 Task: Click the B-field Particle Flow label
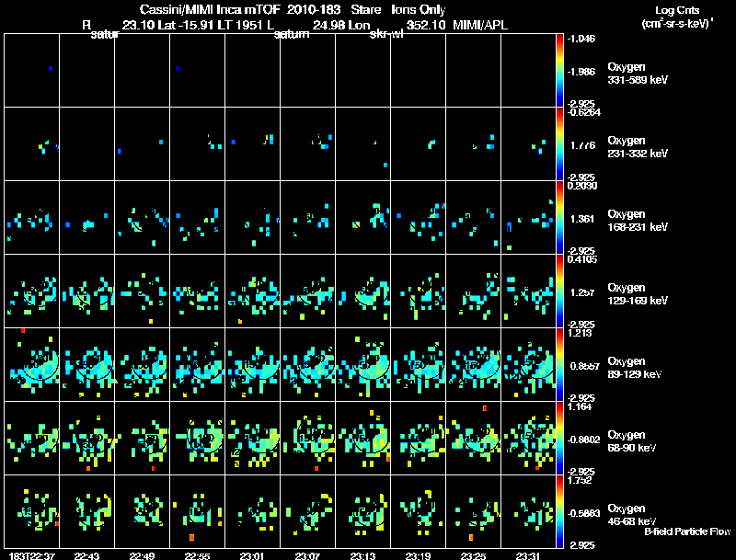[x=686, y=531]
